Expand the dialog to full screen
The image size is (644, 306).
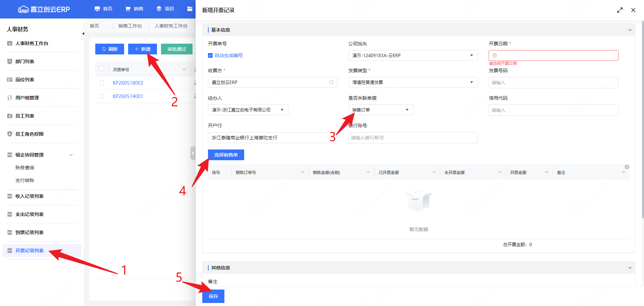pos(620,10)
